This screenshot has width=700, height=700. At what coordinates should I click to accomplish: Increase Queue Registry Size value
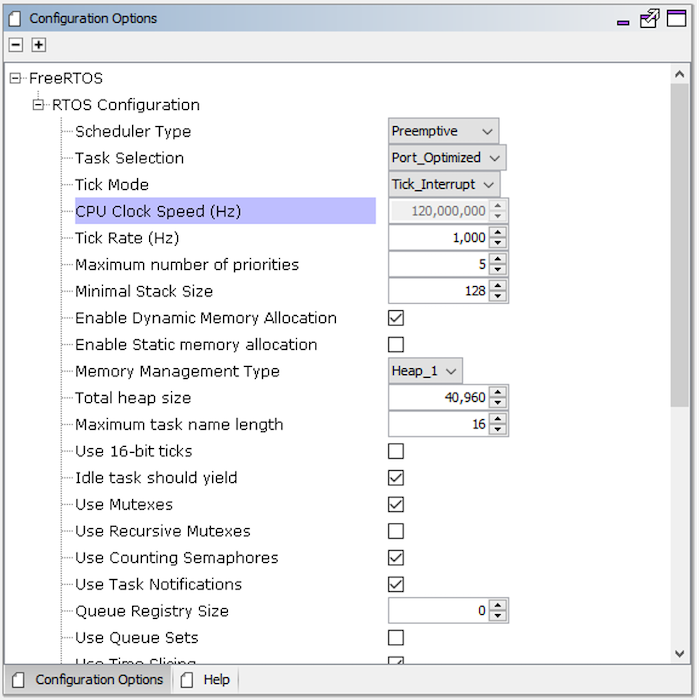497,605
